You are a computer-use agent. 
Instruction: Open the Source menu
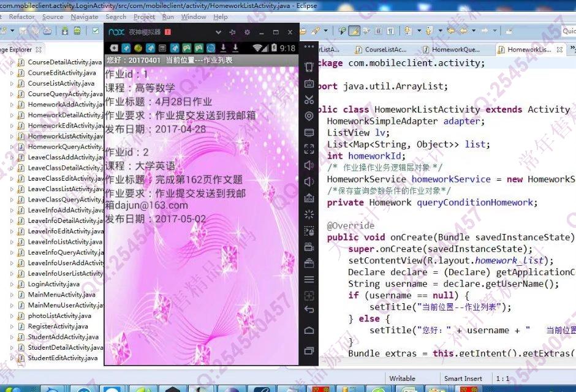53,17
